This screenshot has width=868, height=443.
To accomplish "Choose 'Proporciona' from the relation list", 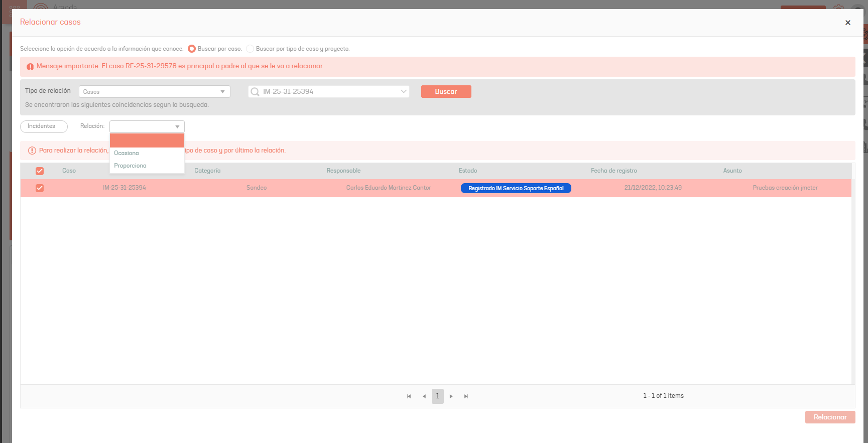I will [x=130, y=166].
